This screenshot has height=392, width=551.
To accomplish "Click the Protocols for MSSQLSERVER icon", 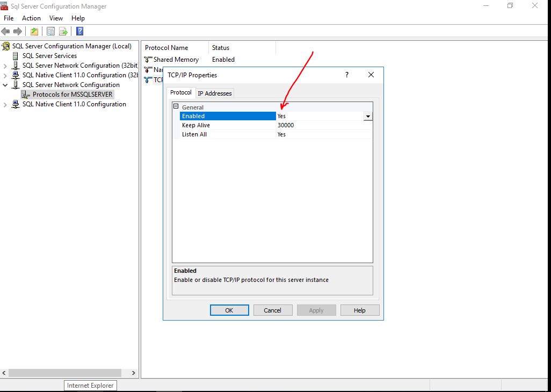I will [26, 95].
